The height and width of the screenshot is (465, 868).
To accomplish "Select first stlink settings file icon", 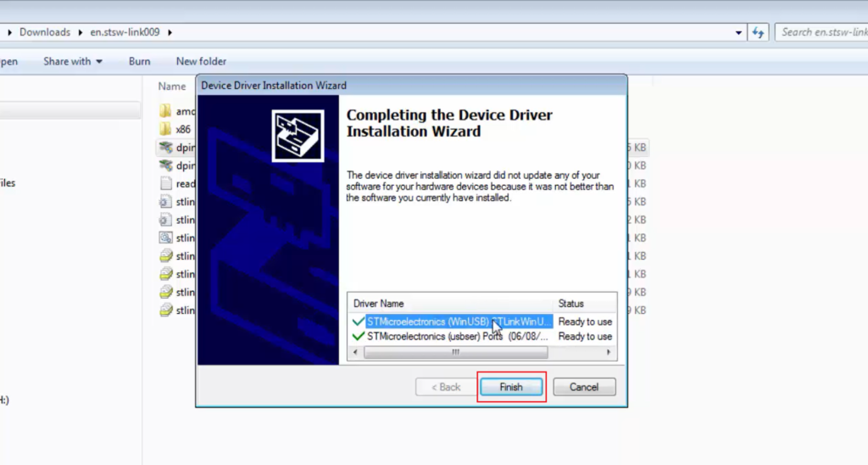I will (x=165, y=202).
